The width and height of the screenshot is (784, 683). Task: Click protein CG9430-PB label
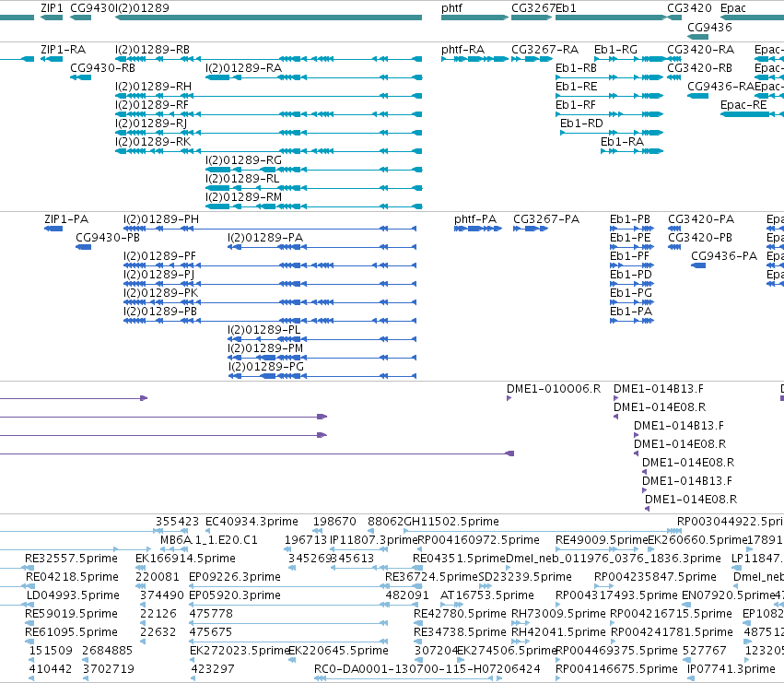tap(108, 238)
